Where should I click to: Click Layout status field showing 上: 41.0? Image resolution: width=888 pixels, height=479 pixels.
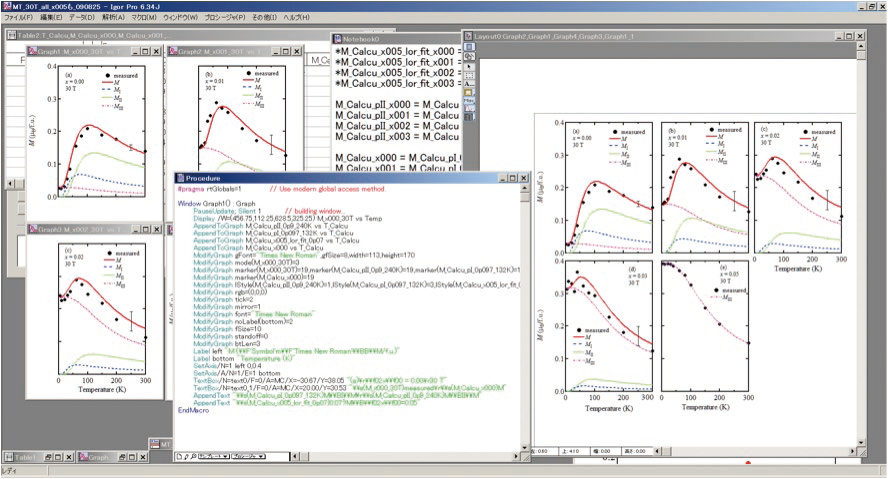pyautogui.click(x=574, y=451)
